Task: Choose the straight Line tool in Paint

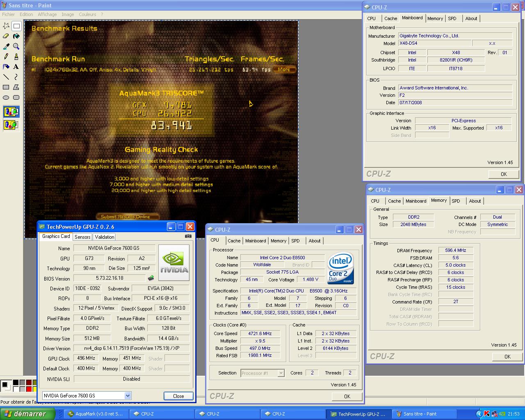Action: (6, 77)
